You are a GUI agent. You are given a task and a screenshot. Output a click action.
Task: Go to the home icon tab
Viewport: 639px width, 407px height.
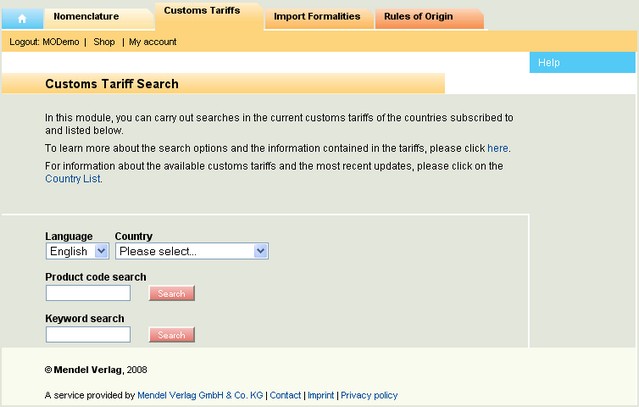tap(22, 18)
